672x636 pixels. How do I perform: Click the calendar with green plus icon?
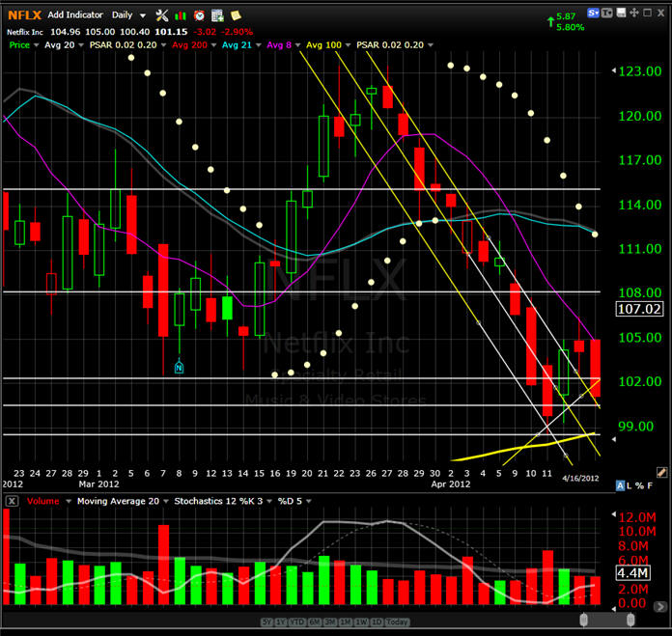pyautogui.click(x=217, y=15)
